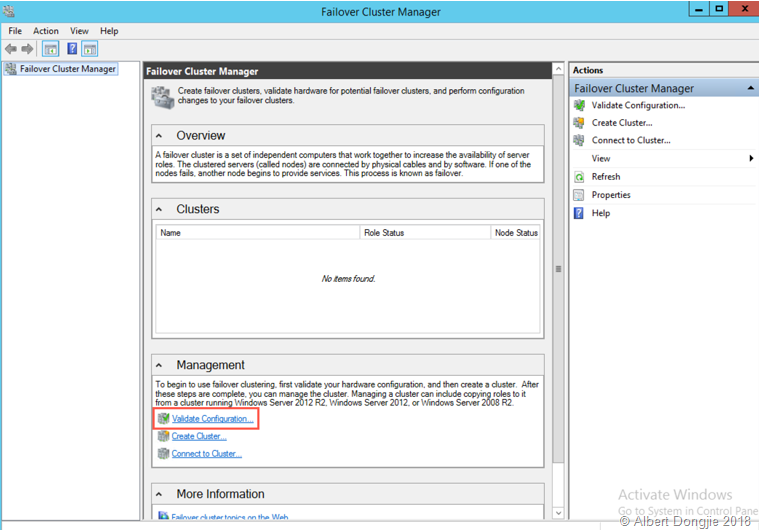Open Validate Configuration link under Management

(x=213, y=419)
